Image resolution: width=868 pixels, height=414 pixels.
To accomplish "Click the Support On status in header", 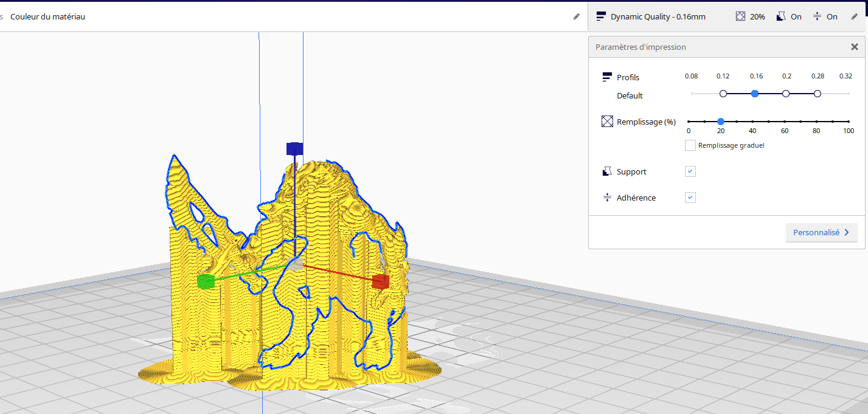I will (796, 16).
